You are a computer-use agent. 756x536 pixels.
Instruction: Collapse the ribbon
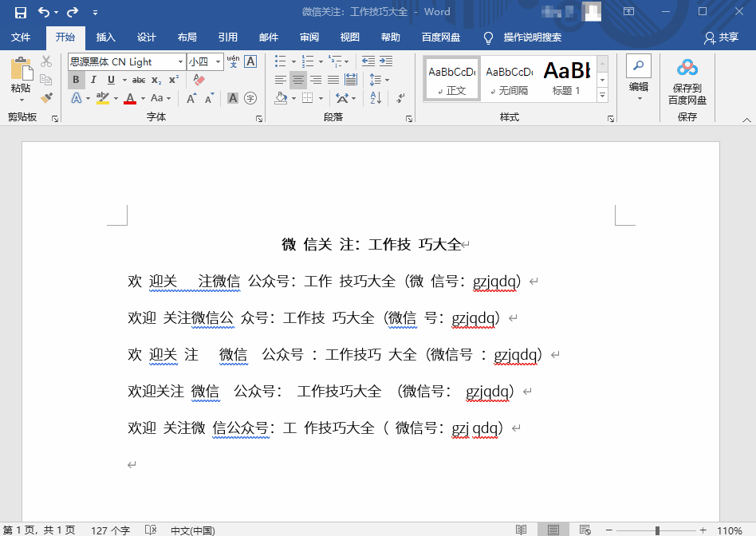746,119
